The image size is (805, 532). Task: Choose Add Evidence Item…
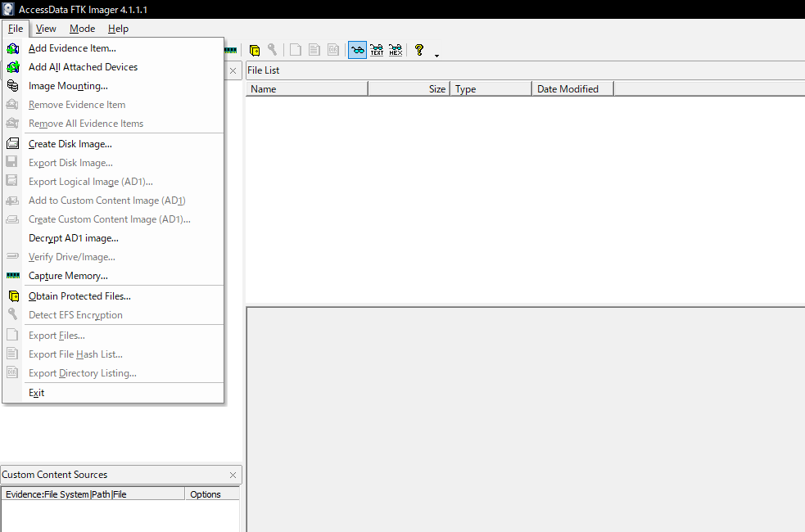pos(114,48)
